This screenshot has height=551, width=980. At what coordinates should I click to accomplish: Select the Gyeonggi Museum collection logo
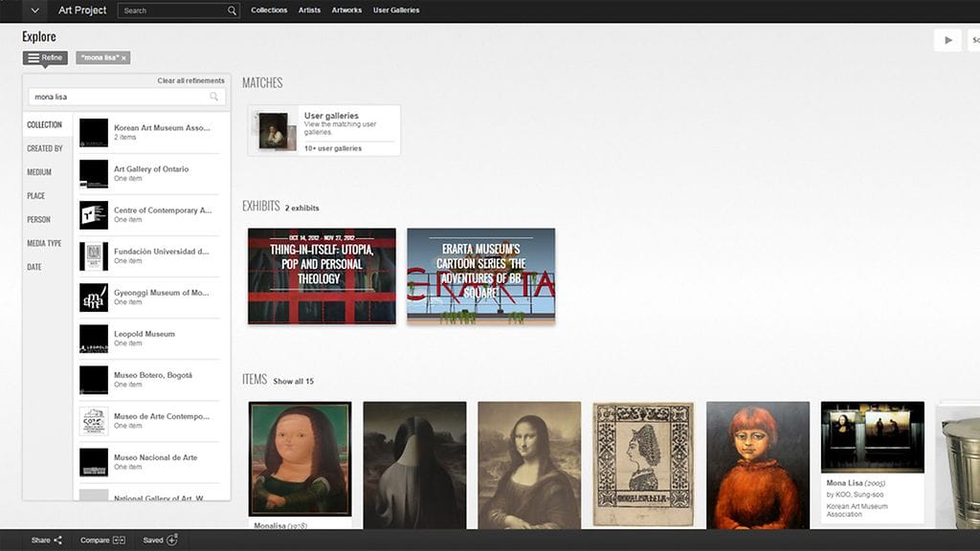[94, 298]
